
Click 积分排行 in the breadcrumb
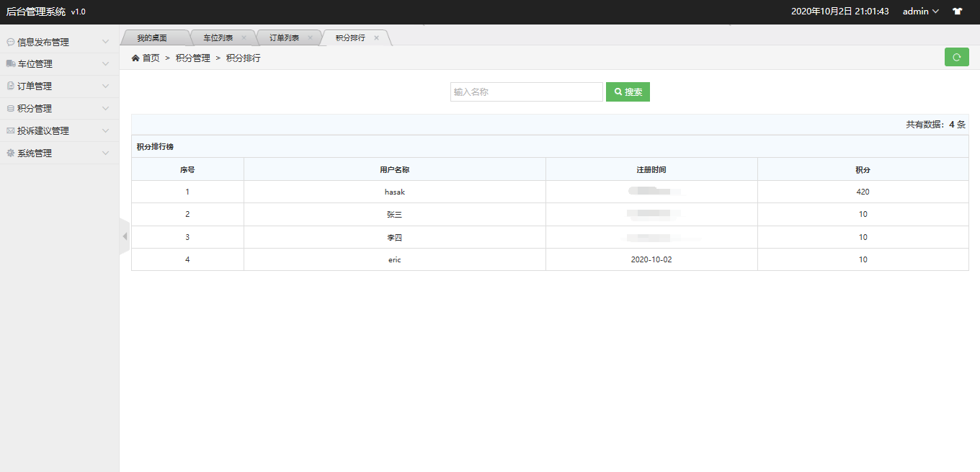tap(244, 58)
